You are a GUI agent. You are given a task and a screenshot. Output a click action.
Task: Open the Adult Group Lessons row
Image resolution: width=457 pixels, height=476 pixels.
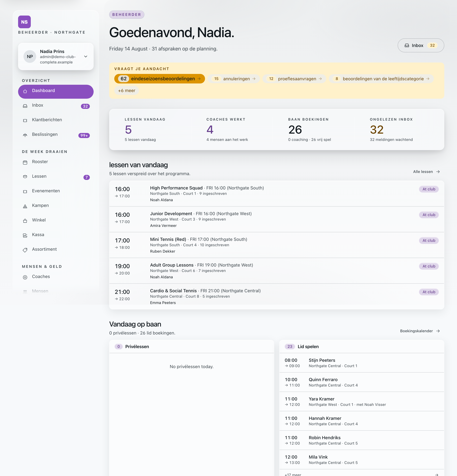tap(277, 271)
